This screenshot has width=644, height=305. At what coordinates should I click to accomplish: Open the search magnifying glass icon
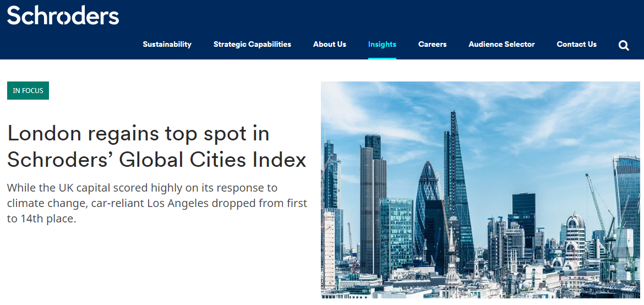pyautogui.click(x=624, y=45)
